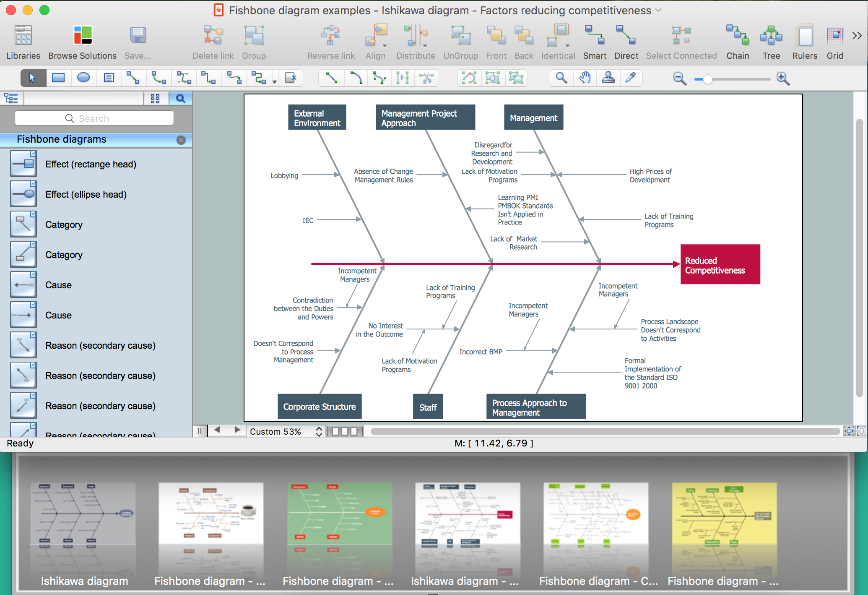Open the Identical dropdown
Image resolution: width=868 pixels, height=595 pixels.
click(x=567, y=45)
